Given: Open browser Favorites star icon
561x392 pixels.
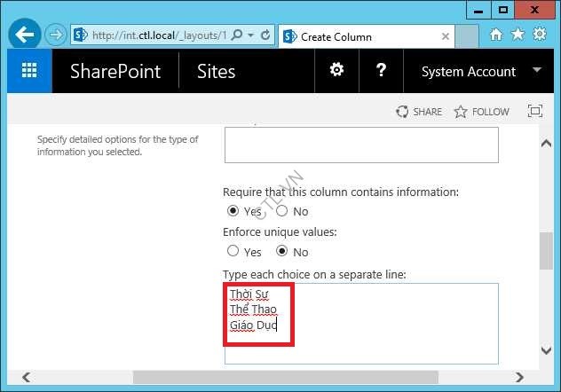Looking at the screenshot, I should click(x=518, y=35).
